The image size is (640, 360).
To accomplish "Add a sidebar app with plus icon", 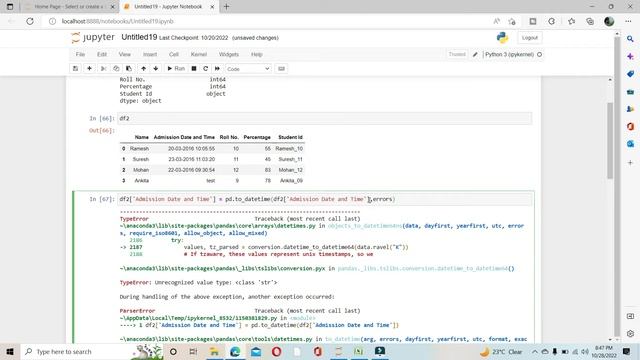I will point(630,162).
